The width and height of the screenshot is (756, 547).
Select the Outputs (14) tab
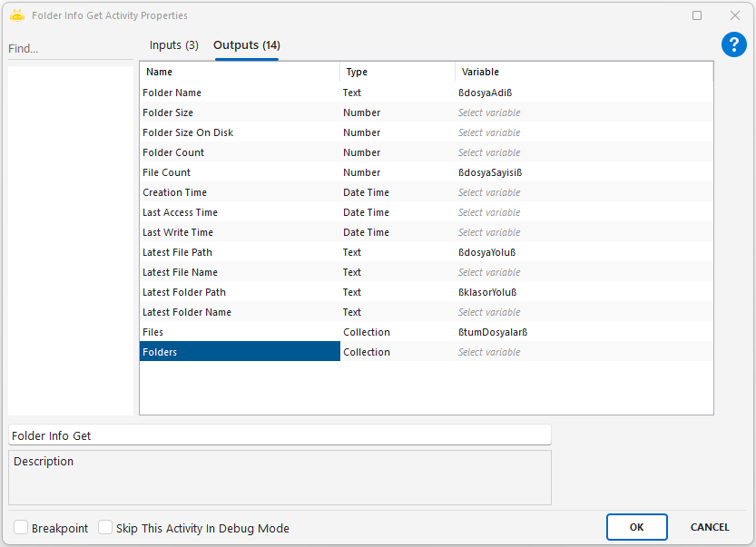click(246, 45)
